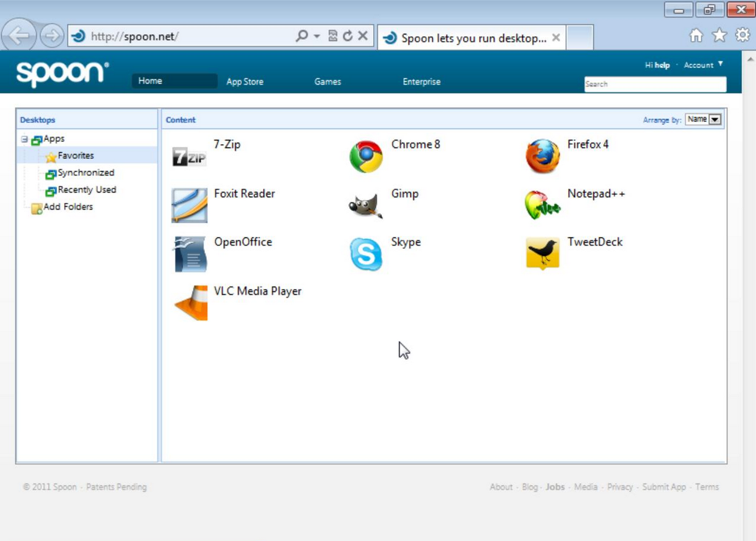Open the browser Home icon
Screen dimensions: 756x541
point(697,36)
